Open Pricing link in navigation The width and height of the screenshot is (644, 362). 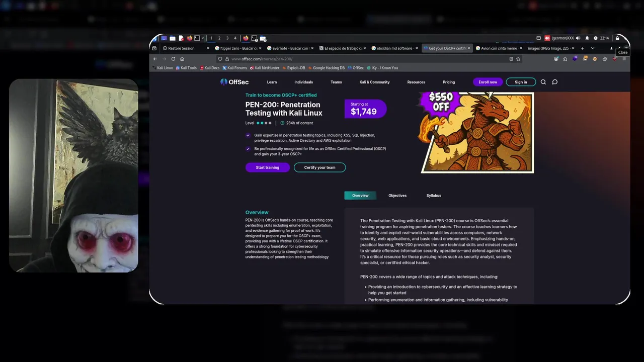449,82
